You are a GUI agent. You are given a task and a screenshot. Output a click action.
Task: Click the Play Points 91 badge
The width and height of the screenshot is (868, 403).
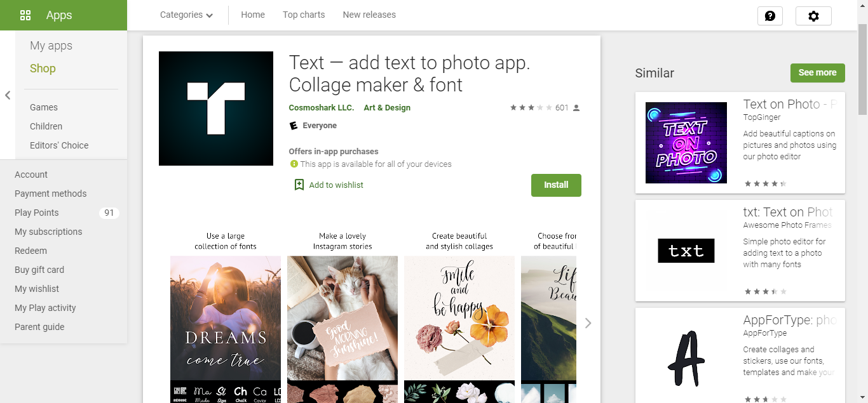[x=109, y=213]
